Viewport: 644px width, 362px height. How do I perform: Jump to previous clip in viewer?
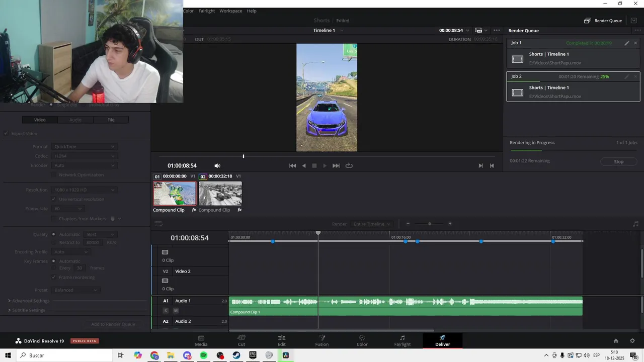[x=492, y=165]
